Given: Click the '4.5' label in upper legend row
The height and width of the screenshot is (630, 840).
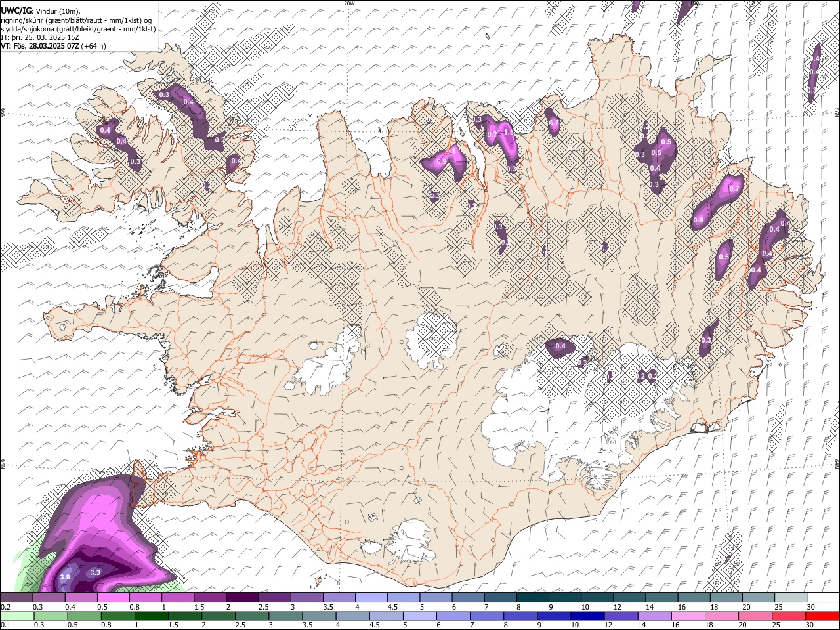Looking at the screenshot, I should pos(392,607).
